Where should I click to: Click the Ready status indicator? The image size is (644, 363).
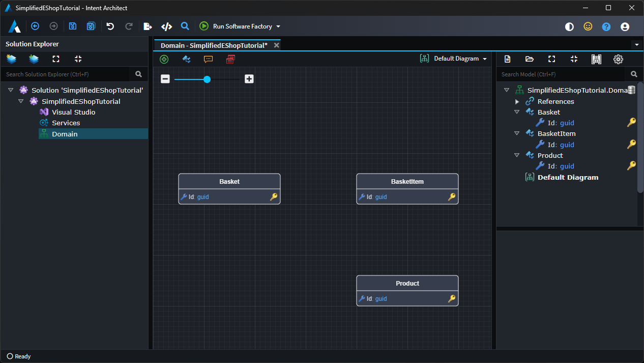(19, 356)
